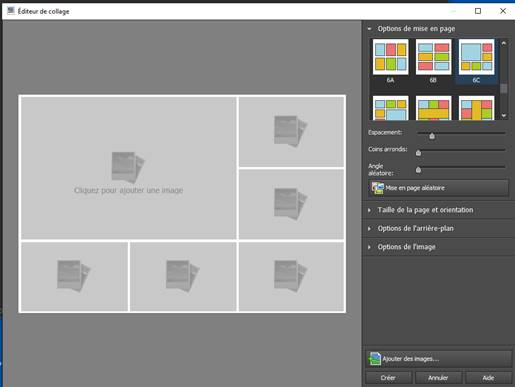
Task: Choose the layout thumbnail below 6A
Action: pyautogui.click(x=390, y=108)
